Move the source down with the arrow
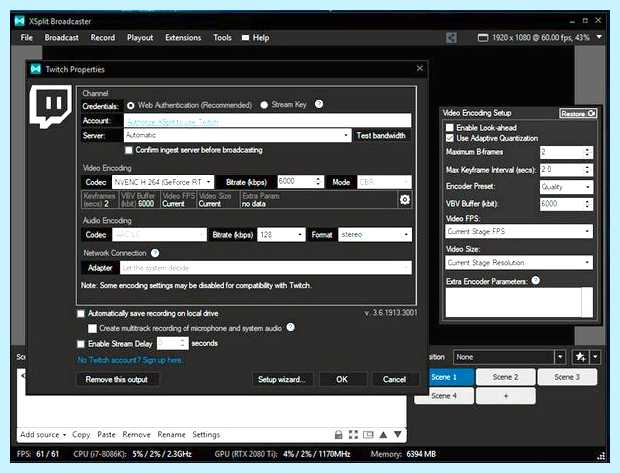Screen dimensions: 620x473 [x=398, y=434]
